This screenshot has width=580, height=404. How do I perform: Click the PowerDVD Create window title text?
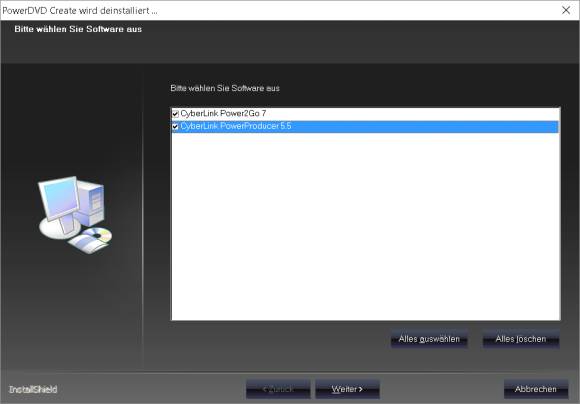click(80, 10)
